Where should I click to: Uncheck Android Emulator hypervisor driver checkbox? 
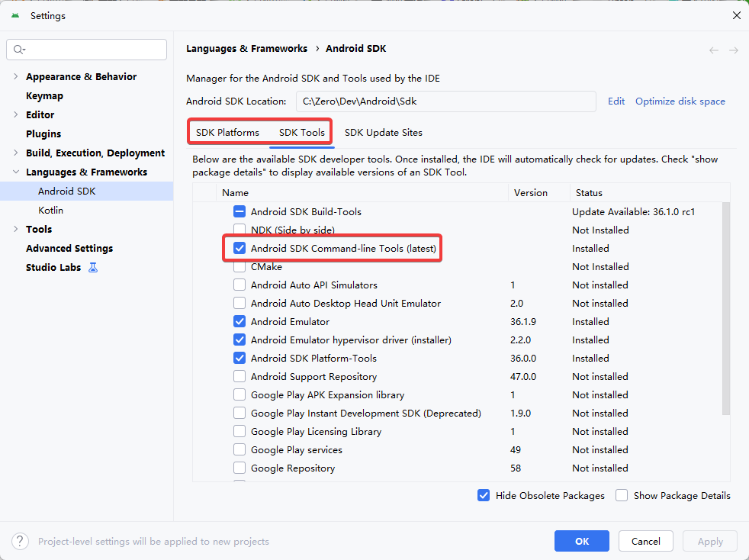click(x=239, y=340)
